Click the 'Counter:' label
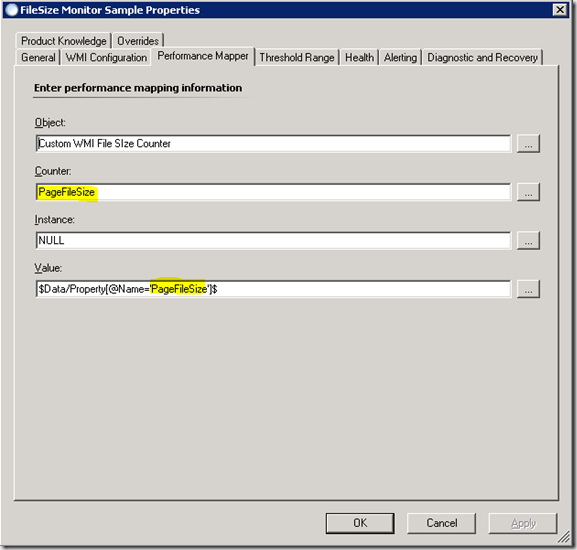The height and width of the screenshot is (550, 577). pos(53,171)
